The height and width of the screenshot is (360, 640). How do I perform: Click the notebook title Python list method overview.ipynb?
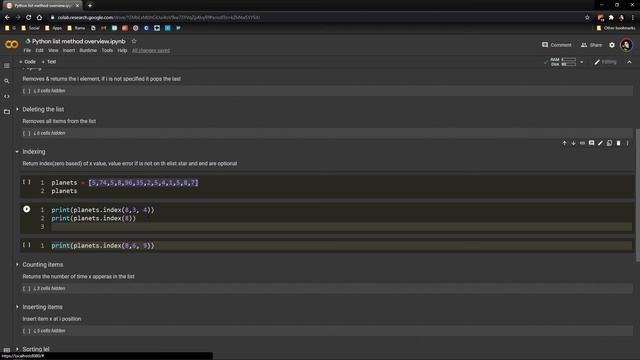point(78,41)
